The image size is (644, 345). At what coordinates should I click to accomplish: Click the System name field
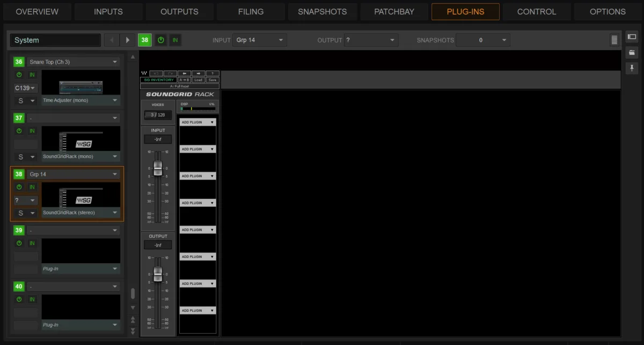point(55,40)
